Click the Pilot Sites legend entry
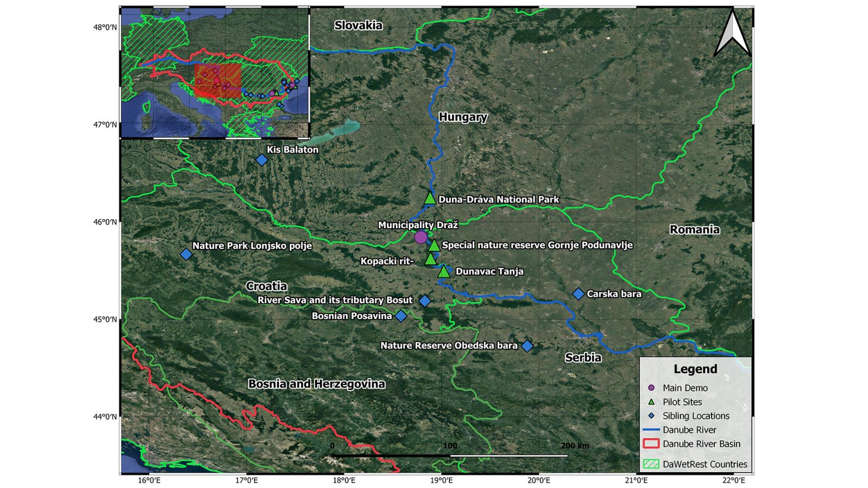 coord(682,402)
